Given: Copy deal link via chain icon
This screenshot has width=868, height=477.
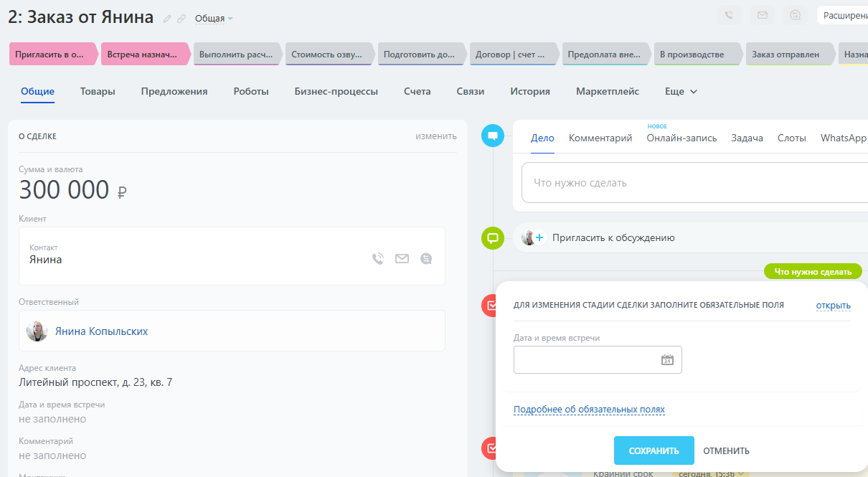Looking at the screenshot, I should (x=181, y=19).
